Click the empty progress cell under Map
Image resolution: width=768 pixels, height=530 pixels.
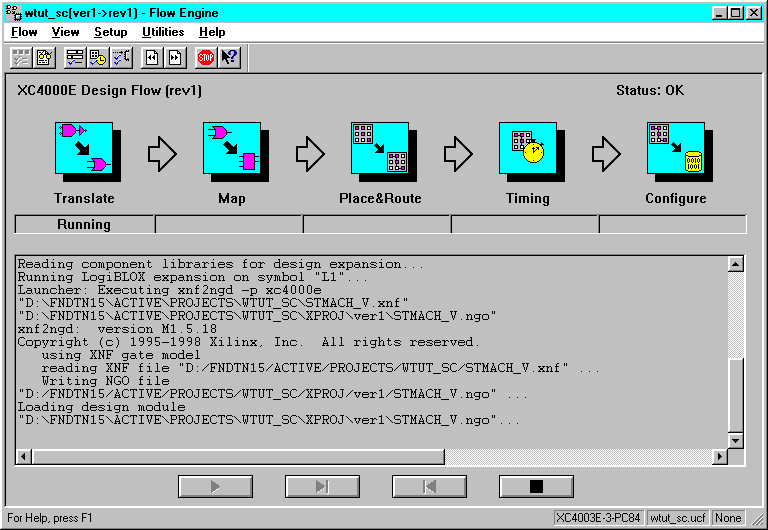(229, 224)
